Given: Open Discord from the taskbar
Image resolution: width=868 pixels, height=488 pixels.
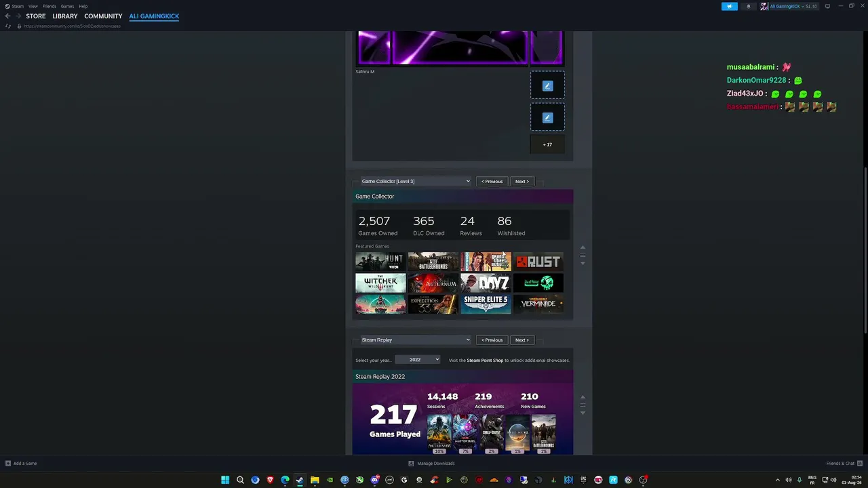Looking at the screenshot, I should click(374, 480).
